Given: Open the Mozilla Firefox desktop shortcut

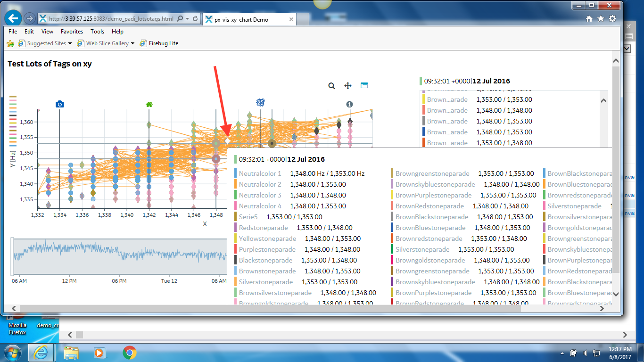Looking at the screenshot, I should click(17, 324).
